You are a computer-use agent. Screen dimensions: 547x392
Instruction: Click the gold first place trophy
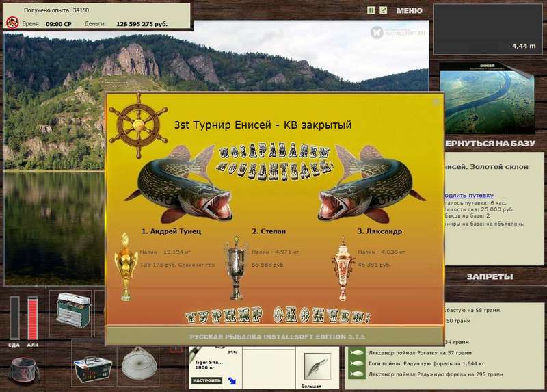tap(126, 266)
